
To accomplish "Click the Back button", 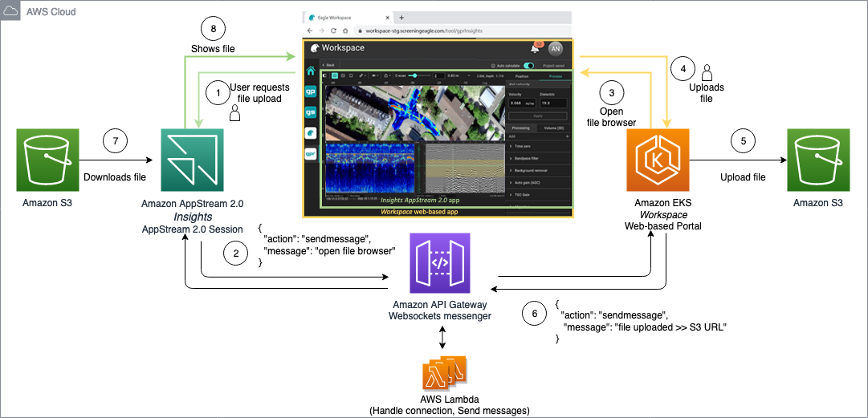I will click(x=330, y=65).
